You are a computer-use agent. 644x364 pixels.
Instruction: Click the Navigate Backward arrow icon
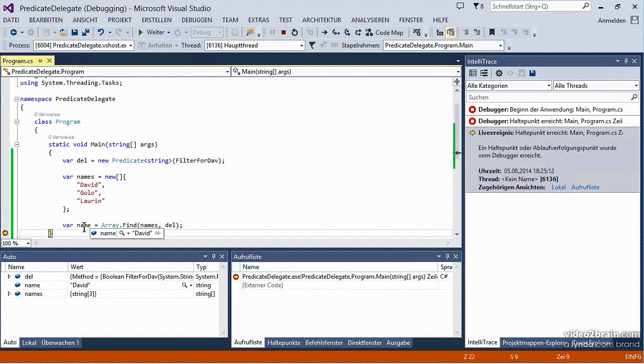tap(14, 32)
